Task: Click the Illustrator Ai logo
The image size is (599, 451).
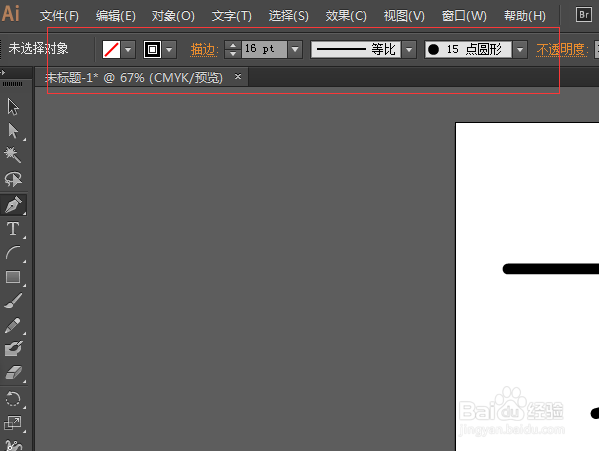Action: point(11,14)
